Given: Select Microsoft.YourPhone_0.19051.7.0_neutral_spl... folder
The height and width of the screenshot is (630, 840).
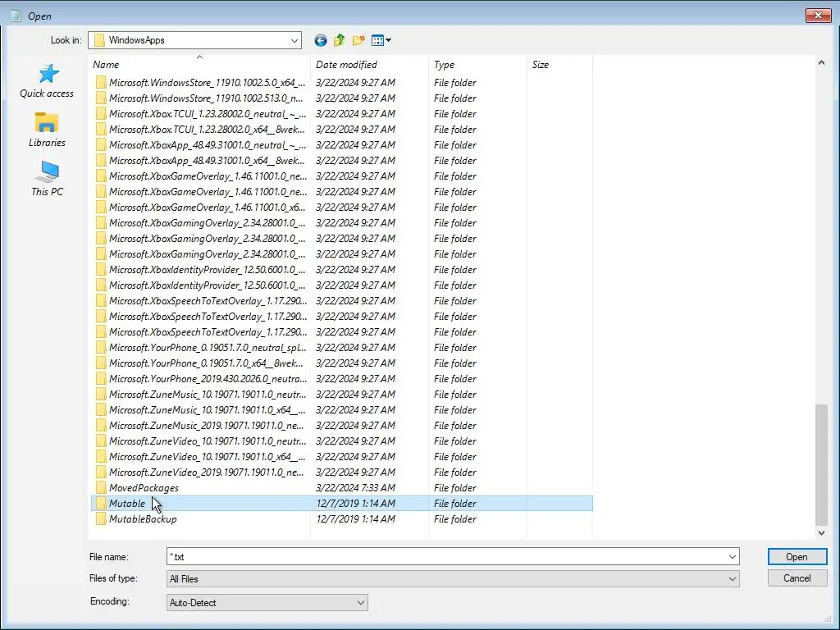Looking at the screenshot, I should click(208, 347).
